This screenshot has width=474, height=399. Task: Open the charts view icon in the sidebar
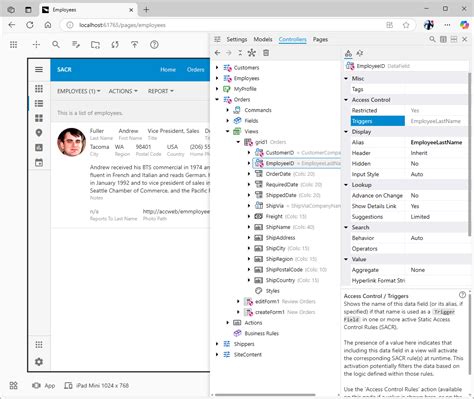[39, 147]
